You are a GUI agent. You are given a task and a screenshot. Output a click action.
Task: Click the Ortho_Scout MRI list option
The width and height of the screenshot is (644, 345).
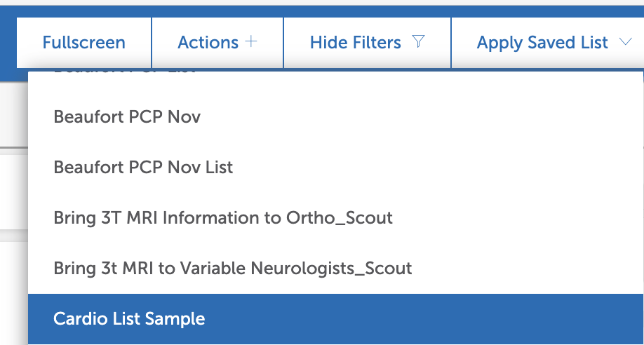tap(223, 217)
